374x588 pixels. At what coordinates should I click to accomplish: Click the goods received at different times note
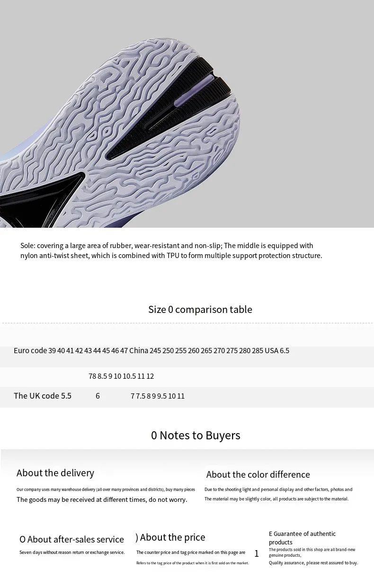(x=102, y=499)
